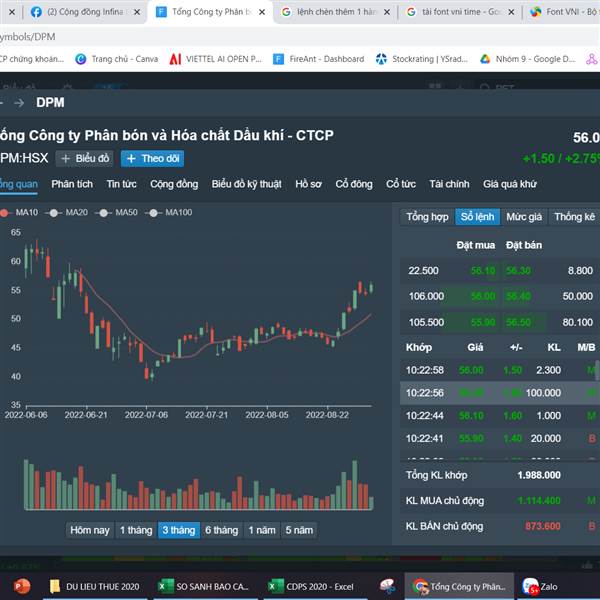Close the 'lệnh chèn thêm 1 hàng' Google tab
The image size is (600, 600).
(x=387, y=12)
